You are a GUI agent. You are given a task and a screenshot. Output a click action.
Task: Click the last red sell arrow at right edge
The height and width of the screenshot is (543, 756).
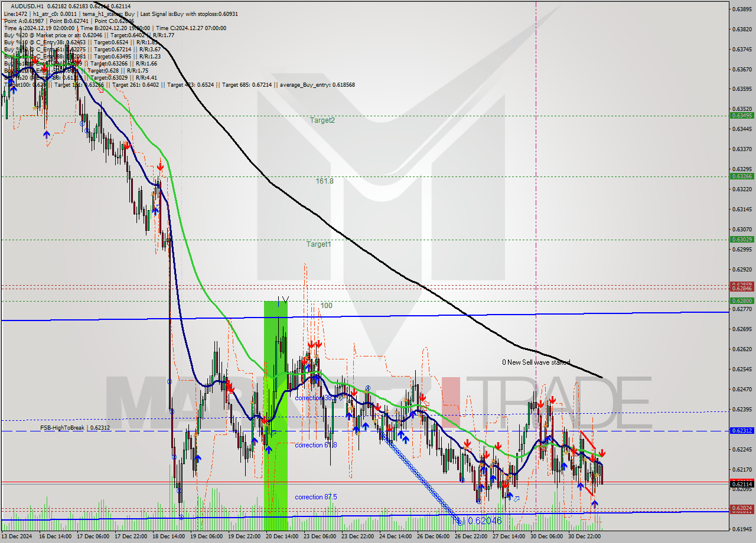click(602, 453)
